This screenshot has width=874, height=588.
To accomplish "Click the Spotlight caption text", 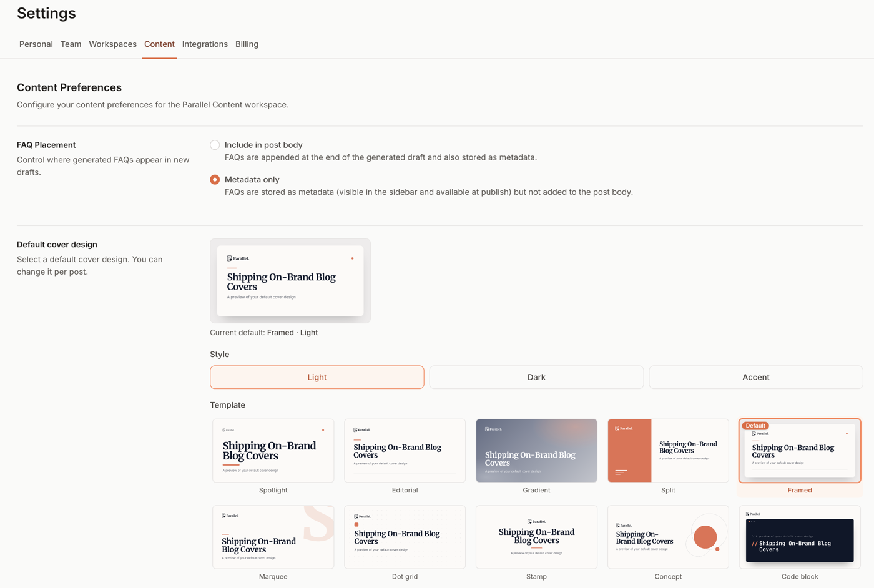I will [273, 490].
